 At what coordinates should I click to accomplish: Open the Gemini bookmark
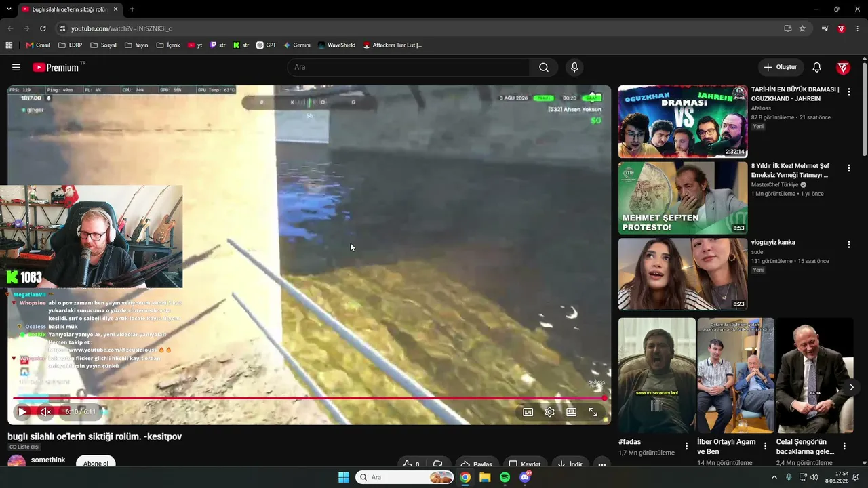pyautogui.click(x=297, y=45)
